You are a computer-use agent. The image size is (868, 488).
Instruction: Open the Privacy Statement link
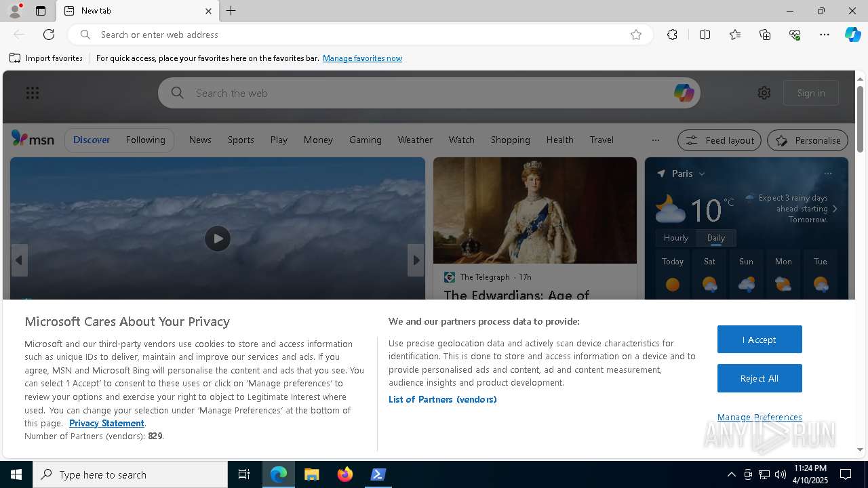106,423
